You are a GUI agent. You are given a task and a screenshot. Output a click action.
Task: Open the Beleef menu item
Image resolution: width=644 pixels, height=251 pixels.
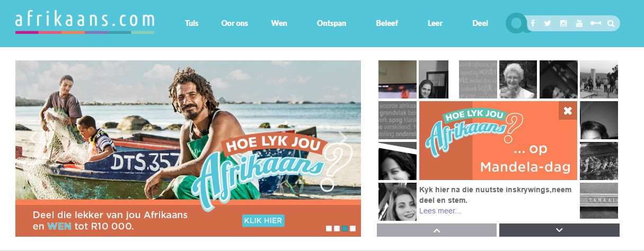387,23
